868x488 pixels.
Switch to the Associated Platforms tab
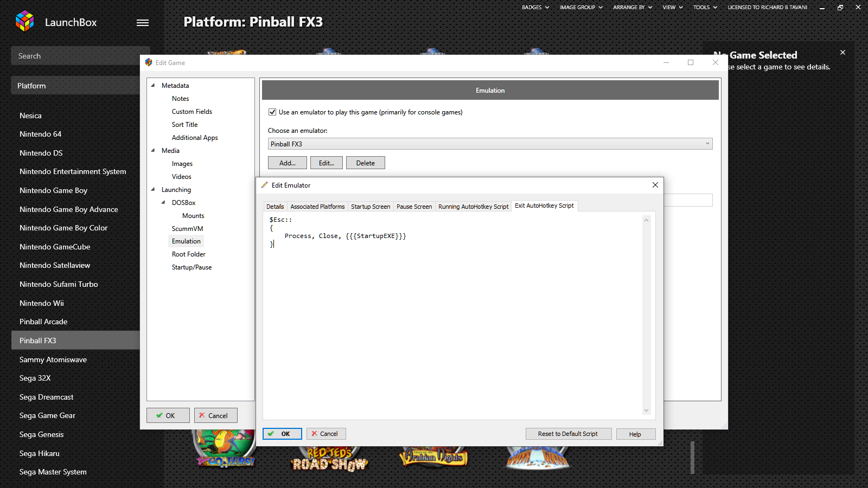(x=317, y=207)
